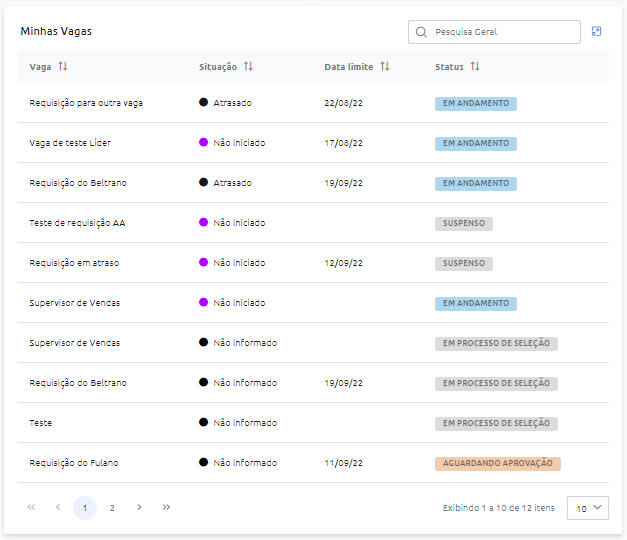Go to first page double arrow
The width and height of the screenshot is (627, 540).
click(31, 508)
